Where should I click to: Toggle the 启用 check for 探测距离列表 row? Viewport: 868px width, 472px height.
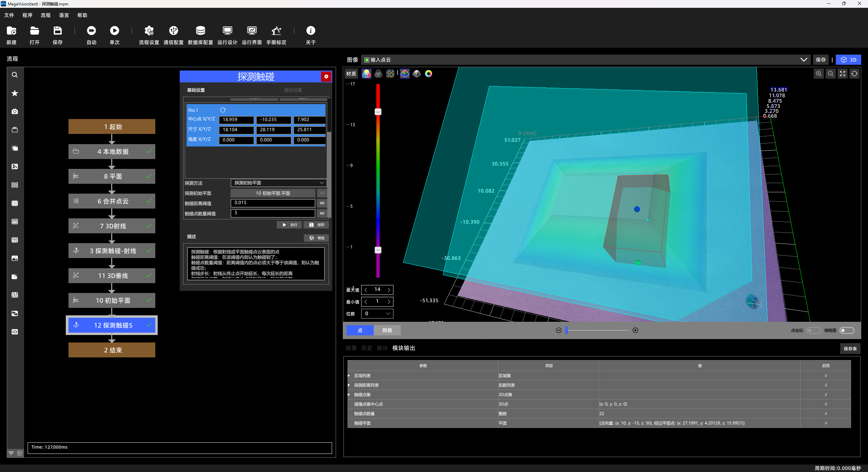tap(826, 385)
